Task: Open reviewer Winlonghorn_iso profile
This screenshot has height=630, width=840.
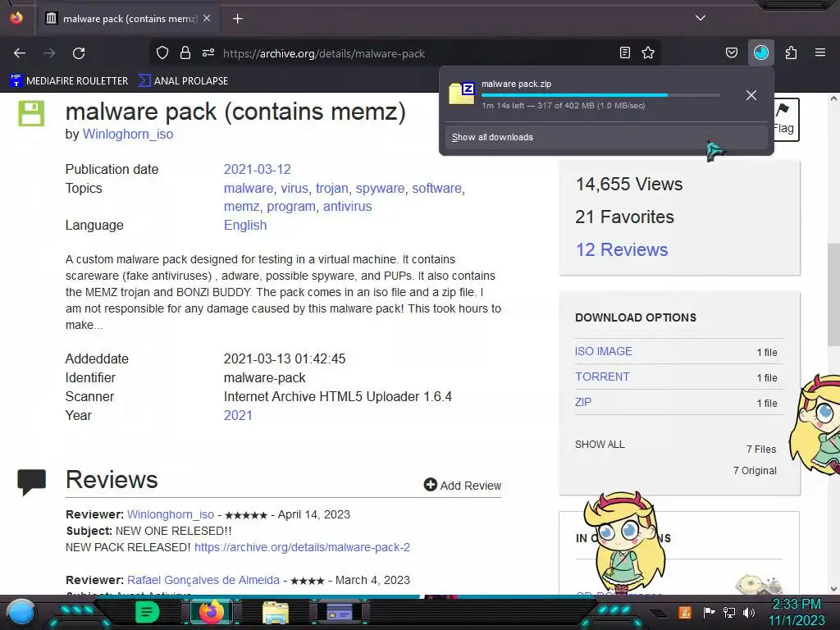Action: [171, 515]
